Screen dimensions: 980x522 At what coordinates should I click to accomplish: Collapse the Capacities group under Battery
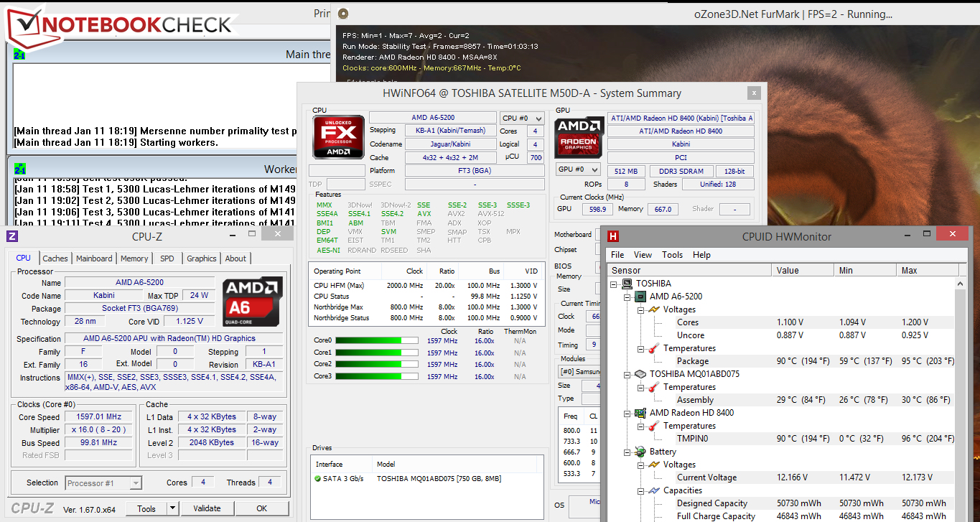[641, 490]
